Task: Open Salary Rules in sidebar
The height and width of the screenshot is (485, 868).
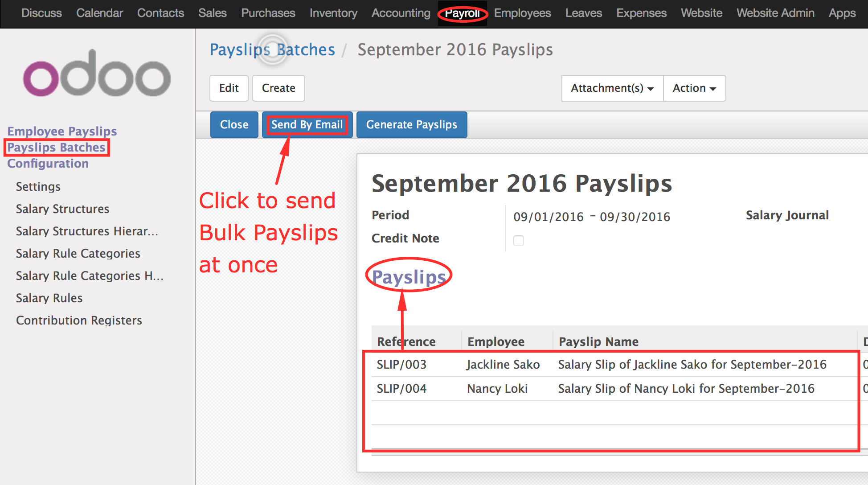Action: click(x=49, y=298)
